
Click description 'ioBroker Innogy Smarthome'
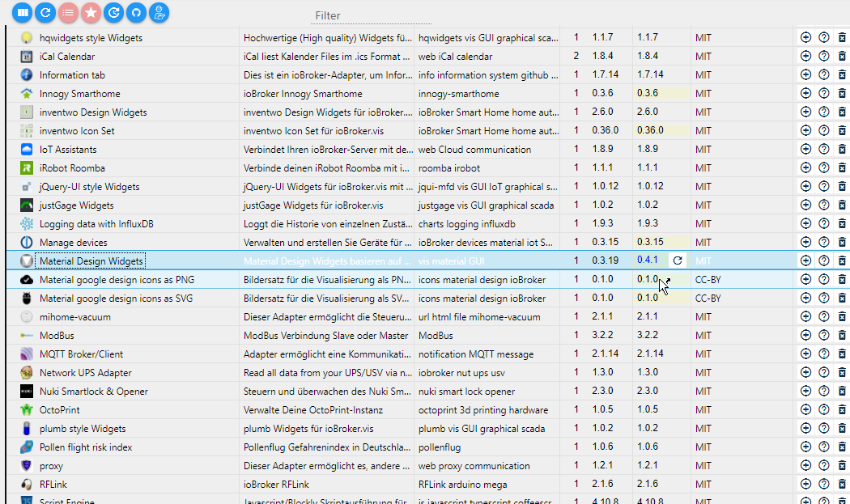click(303, 94)
